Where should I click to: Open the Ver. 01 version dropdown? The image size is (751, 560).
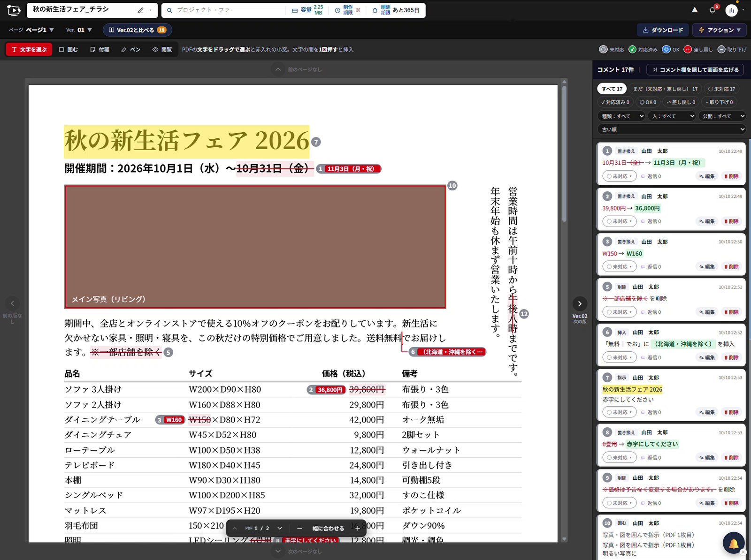pyautogui.click(x=79, y=30)
